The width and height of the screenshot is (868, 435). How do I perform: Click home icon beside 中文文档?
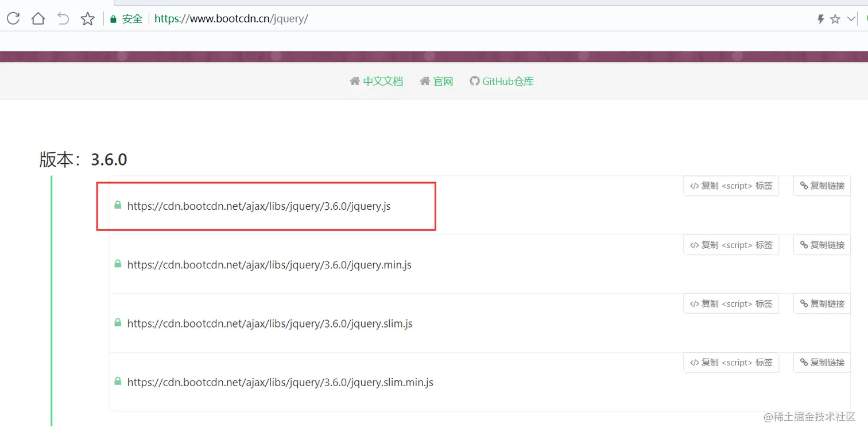coord(355,81)
